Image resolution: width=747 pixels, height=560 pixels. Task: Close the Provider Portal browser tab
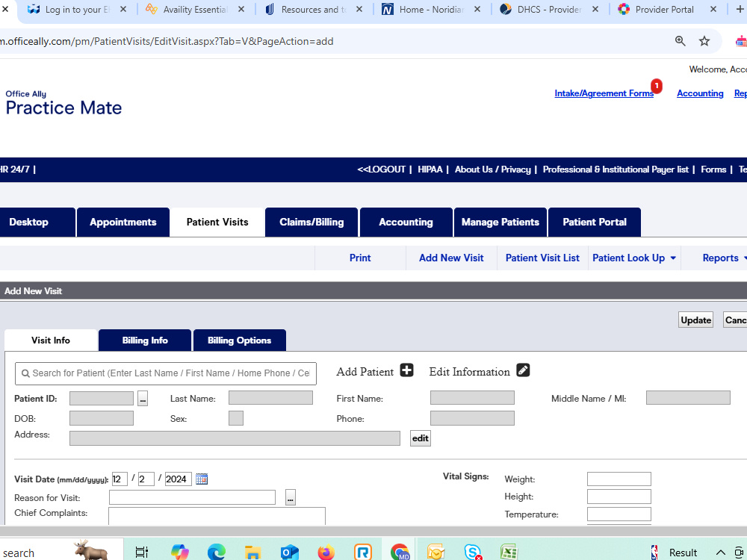point(713,9)
